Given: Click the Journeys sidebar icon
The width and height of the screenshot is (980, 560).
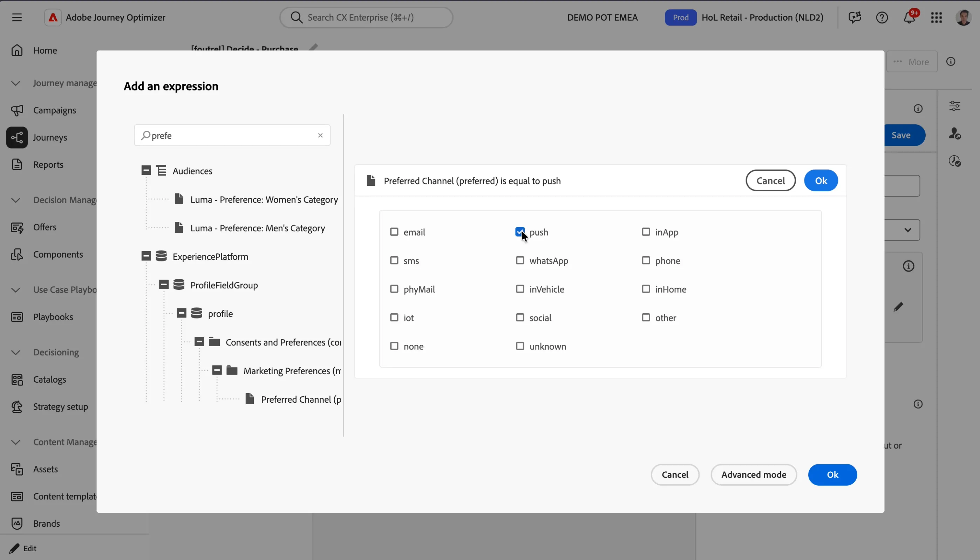Looking at the screenshot, I should [x=17, y=137].
